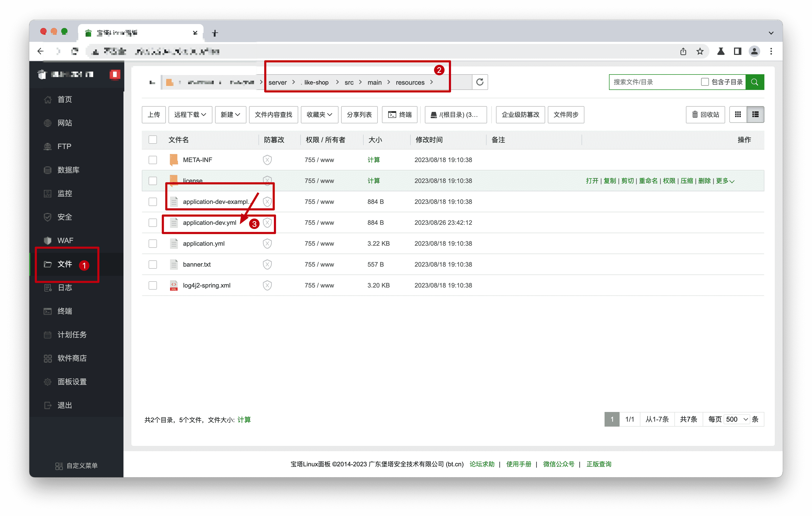This screenshot has height=516, width=812.
Task: Open the recycle bin (回收站)
Action: click(x=705, y=114)
